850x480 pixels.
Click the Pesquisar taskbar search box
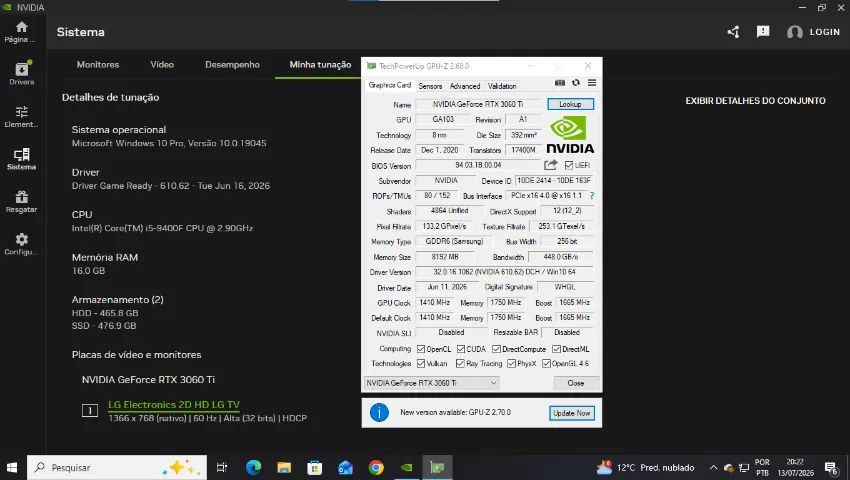click(117, 468)
